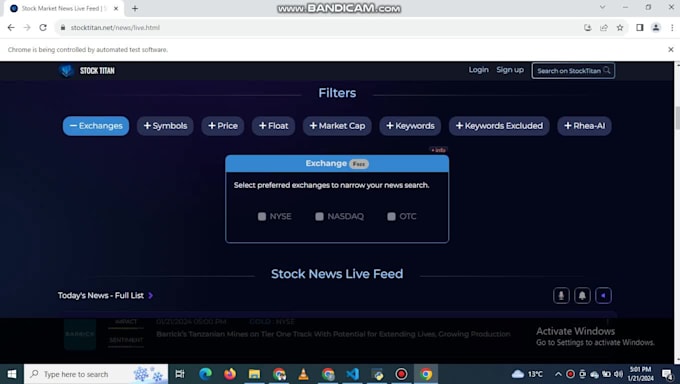This screenshot has width=680, height=384.
Task: Launch Firefox from taskbar
Action: (x=230, y=374)
